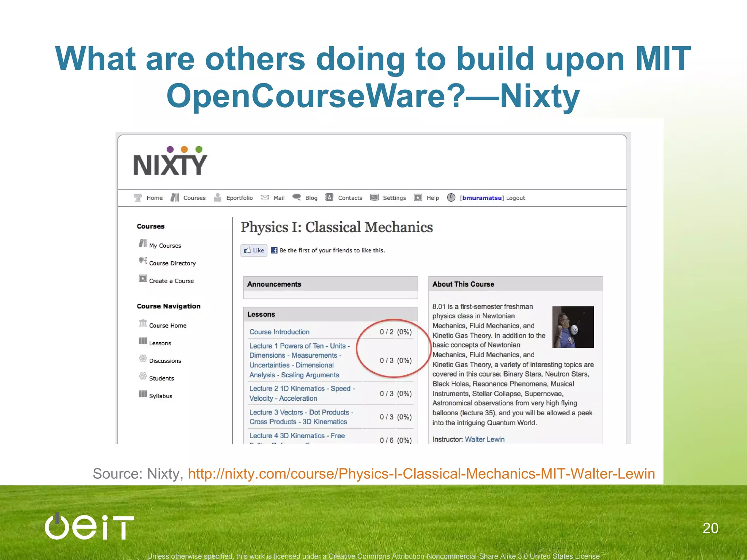Select Create a Course in sidebar

[171, 281]
